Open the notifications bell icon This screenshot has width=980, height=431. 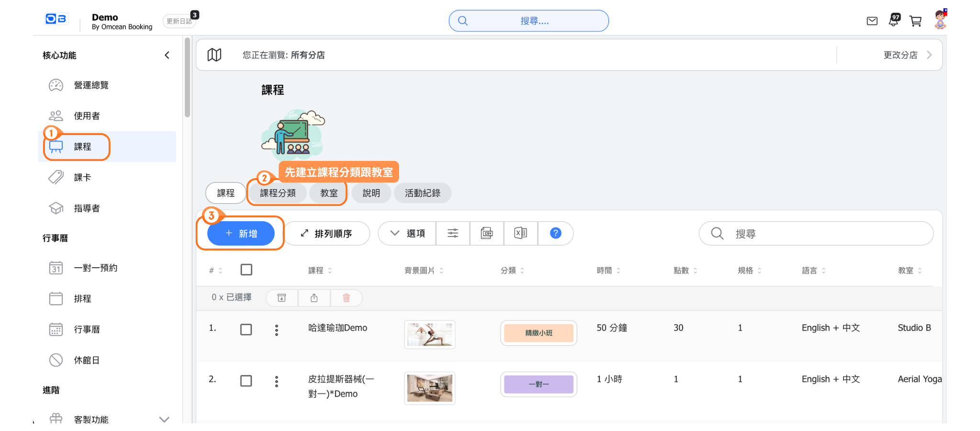pos(893,21)
